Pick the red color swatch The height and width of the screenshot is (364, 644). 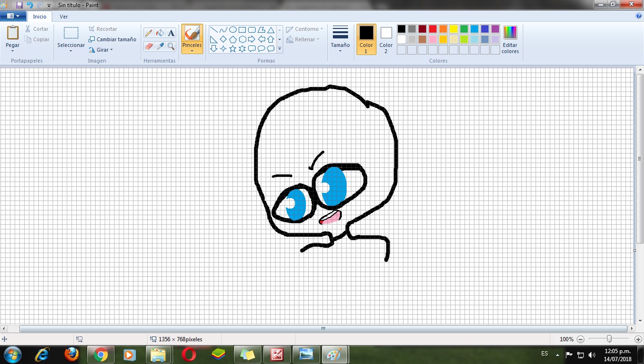pyautogui.click(x=433, y=29)
